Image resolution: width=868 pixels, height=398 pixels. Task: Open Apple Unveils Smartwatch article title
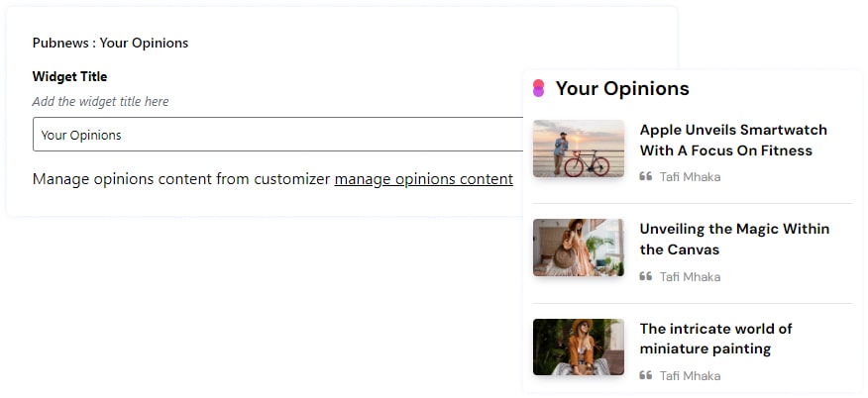733,140
